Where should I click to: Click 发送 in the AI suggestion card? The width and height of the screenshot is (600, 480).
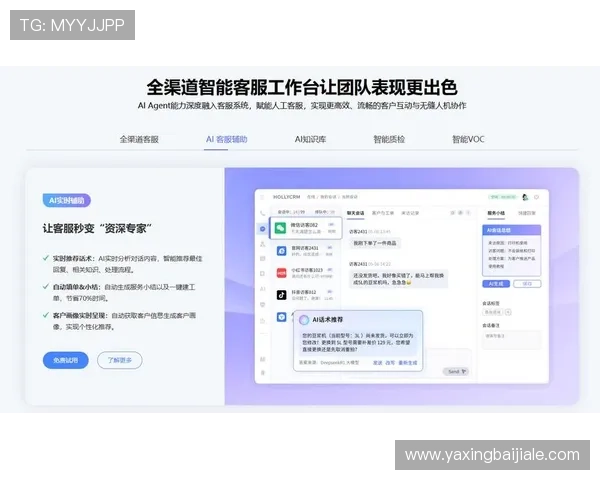point(378,362)
